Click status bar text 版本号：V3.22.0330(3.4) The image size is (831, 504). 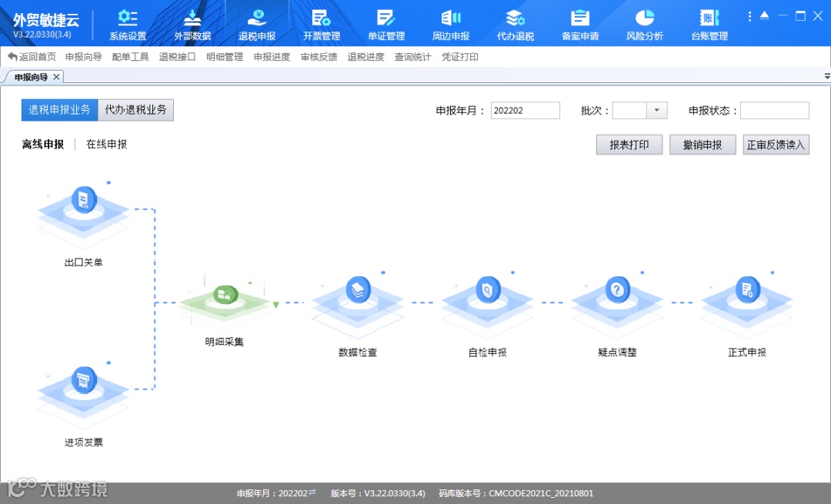(x=378, y=493)
